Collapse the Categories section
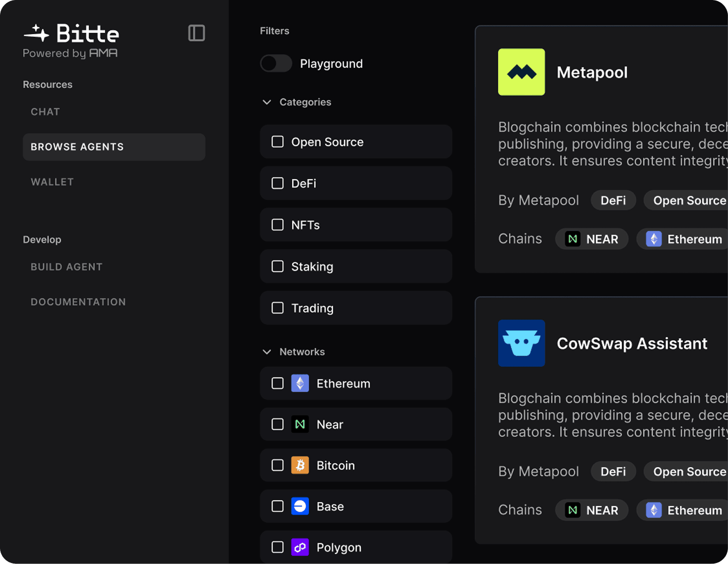The image size is (728, 564). point(267,102)
